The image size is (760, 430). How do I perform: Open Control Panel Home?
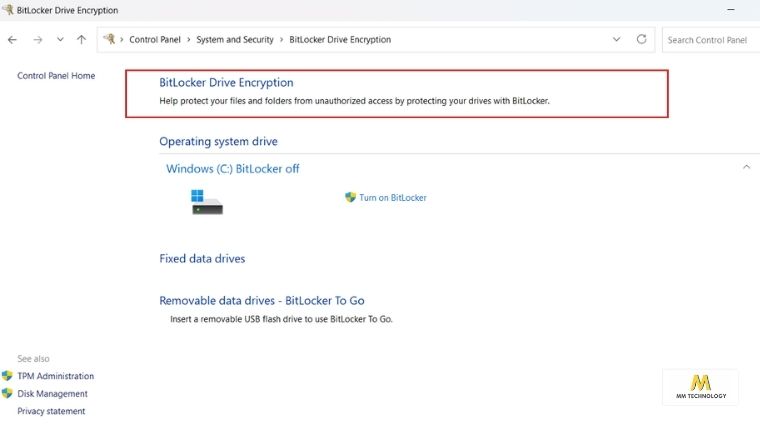pyautogui.click(x=56, y=76)
